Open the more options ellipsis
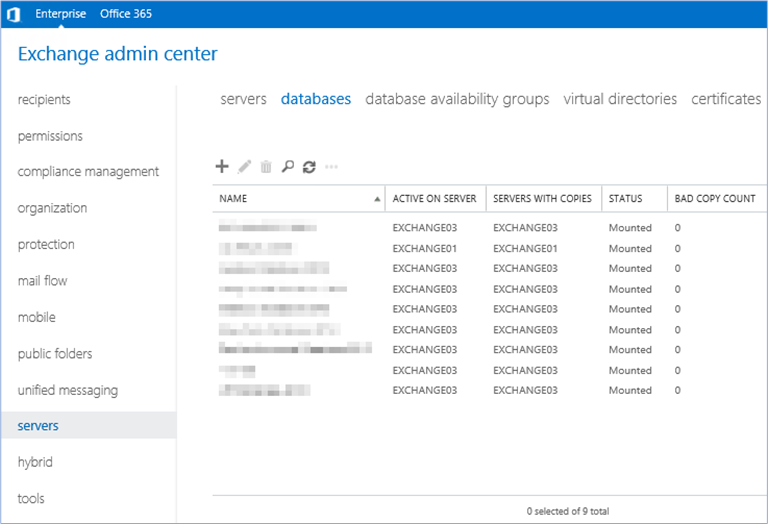The width and height of the screenshot is (768, 524). click(332, 167)
